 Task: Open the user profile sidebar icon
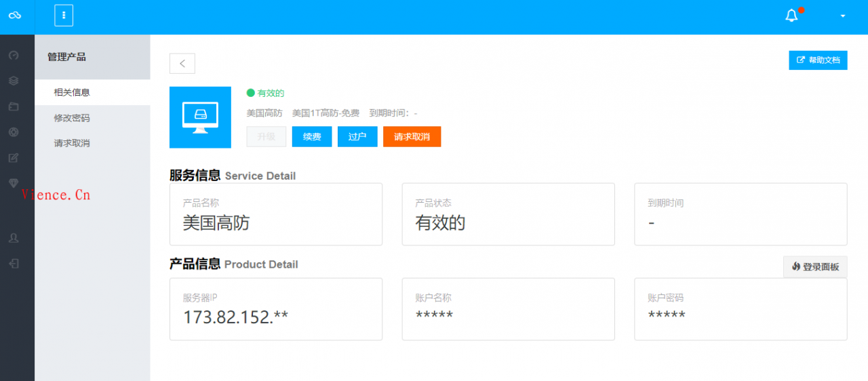(14, 238)
